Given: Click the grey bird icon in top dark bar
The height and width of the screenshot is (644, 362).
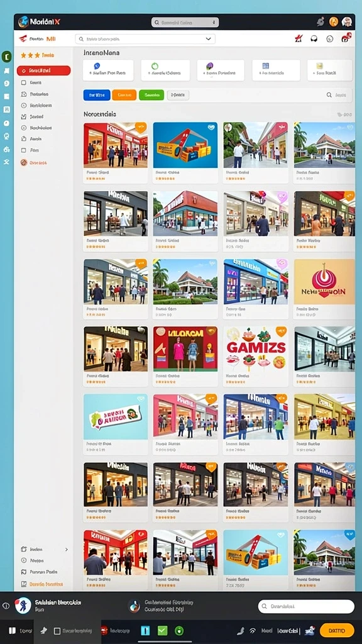Looking at the screenshot, I should [x=321, y=22].
